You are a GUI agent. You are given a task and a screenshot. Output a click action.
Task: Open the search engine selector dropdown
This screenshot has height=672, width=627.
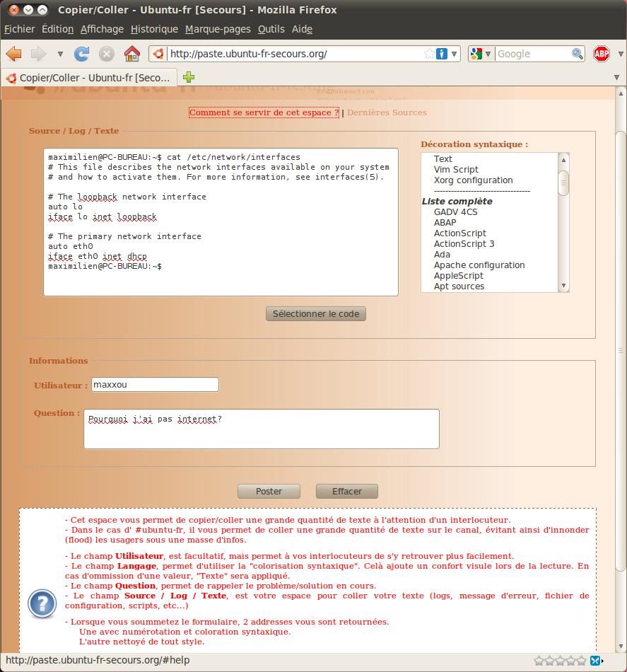coord(481,54)
